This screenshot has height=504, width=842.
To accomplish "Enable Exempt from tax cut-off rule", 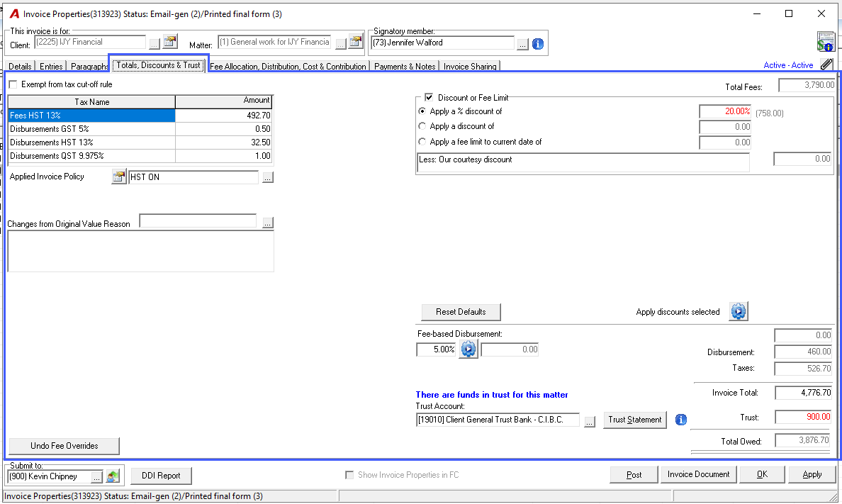I will (x=13, y=84).
